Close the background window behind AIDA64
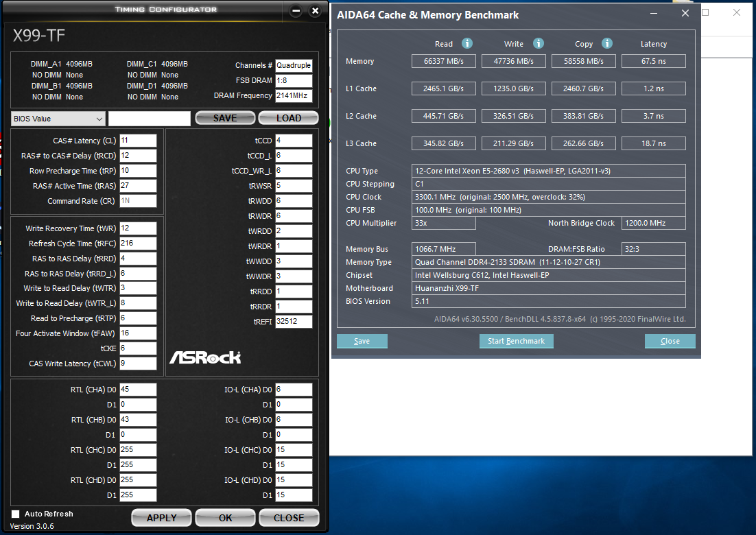Viewport: 756px width, 535px height. (x=737, y=12)
